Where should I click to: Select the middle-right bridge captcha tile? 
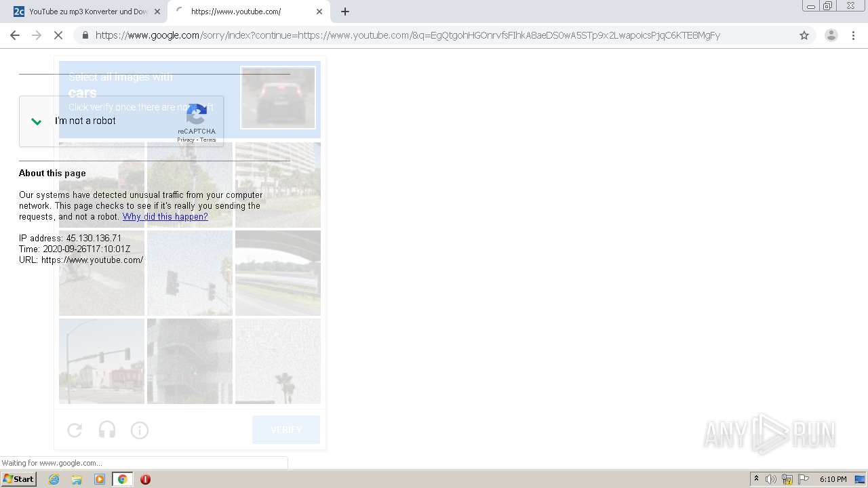click(x=278, y=273)
